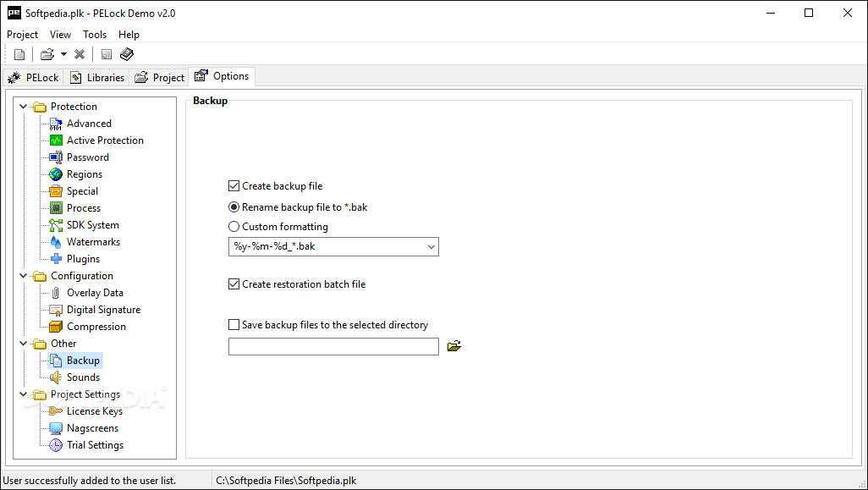Click the Compression box icon

56,327
